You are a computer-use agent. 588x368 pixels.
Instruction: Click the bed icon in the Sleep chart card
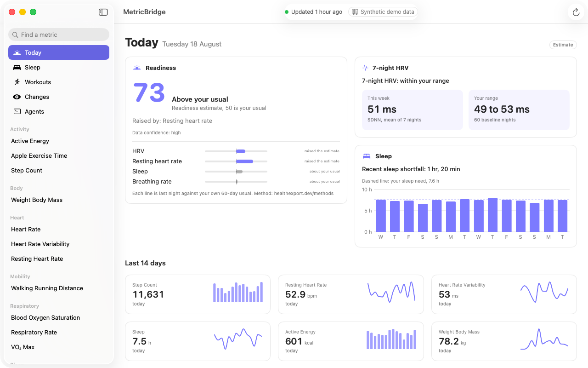tap(367, 156)
